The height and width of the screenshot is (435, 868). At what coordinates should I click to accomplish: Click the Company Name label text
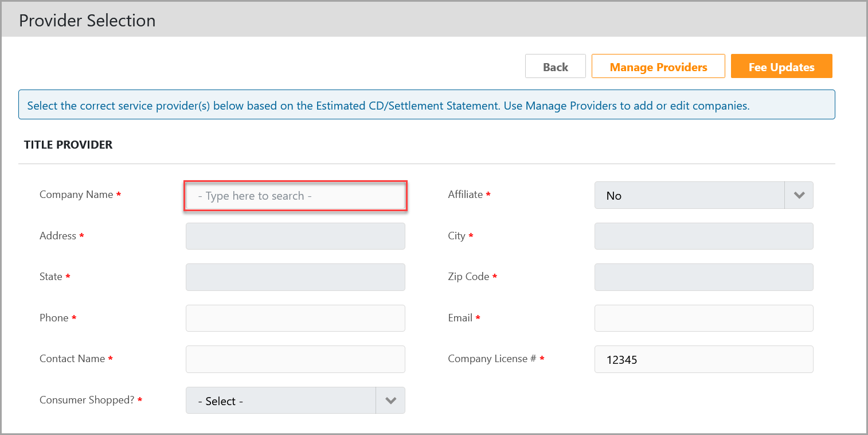76,195
